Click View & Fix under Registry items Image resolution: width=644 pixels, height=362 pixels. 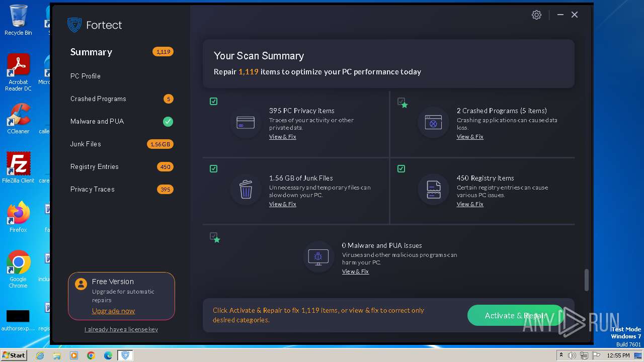click(470, 204)
